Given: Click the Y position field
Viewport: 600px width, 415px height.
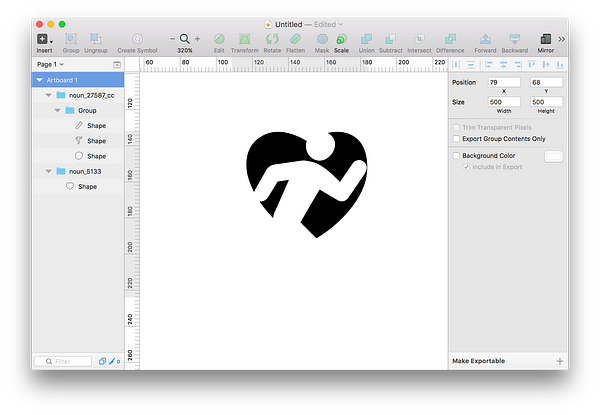Looking at the screenshot, I should point(546,82).
